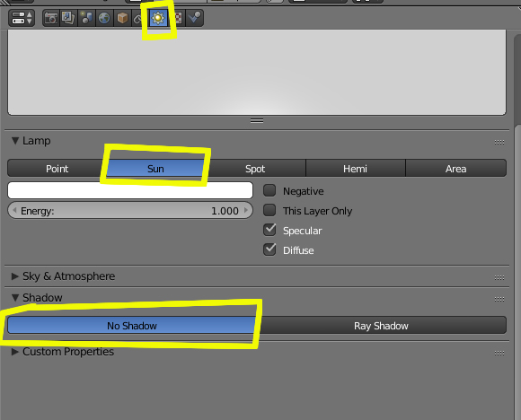The width and height of the screenshot is (521, 420).
Task: Collapse the Shadow panel
Action: [15, 297]
